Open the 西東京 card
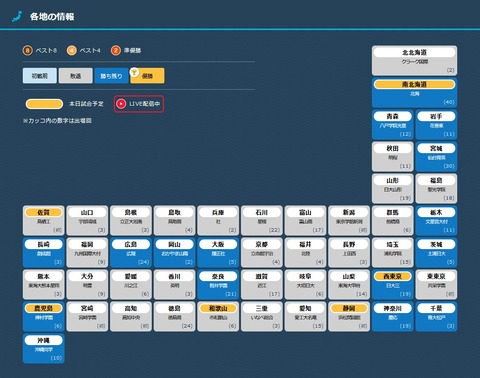This screenshot has height=378, width=480. tap(393, 285)
